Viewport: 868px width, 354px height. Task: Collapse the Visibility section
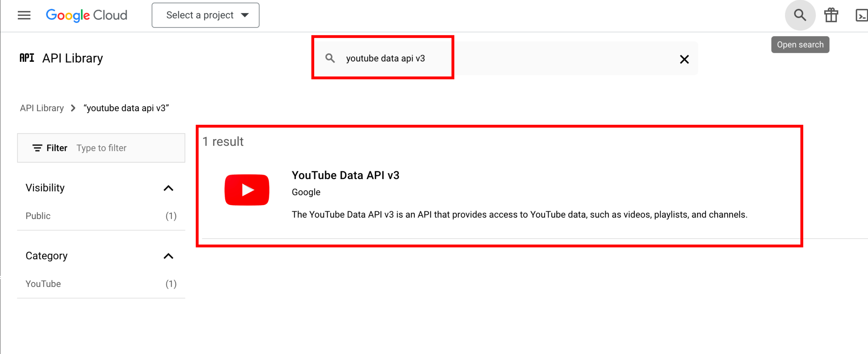point(168,188)
